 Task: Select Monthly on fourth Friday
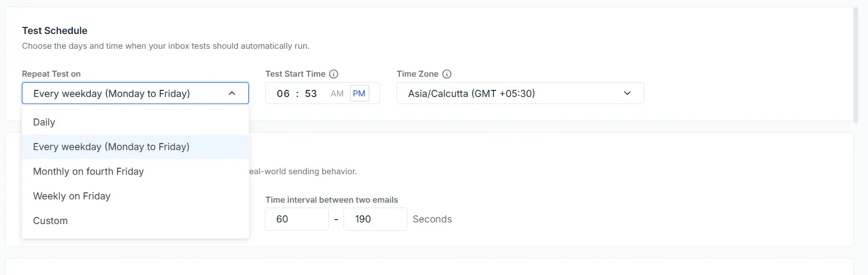pyautogui.click(x=135, y=171)
